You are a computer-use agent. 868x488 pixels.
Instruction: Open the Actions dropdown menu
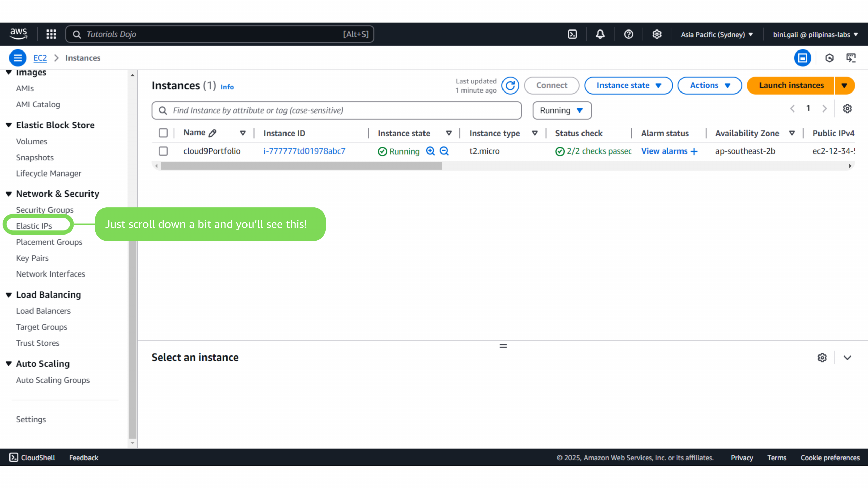(709, 85)
